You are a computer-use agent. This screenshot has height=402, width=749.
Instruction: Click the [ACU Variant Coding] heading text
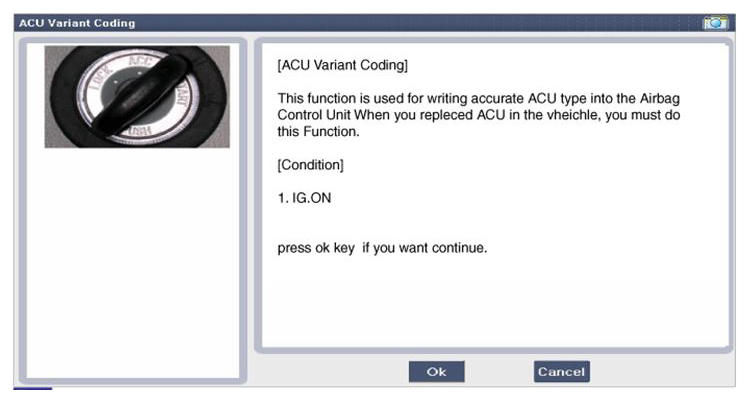click(343, 67)
